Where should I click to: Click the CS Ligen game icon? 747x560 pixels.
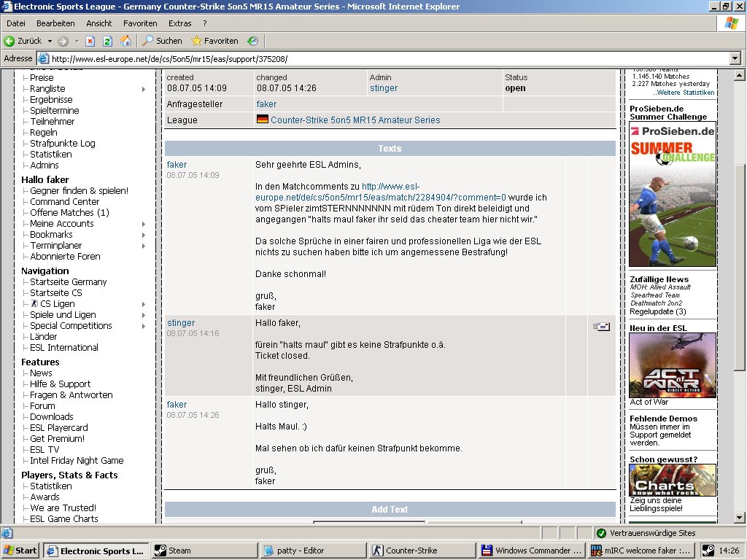[x=34, y=304]
